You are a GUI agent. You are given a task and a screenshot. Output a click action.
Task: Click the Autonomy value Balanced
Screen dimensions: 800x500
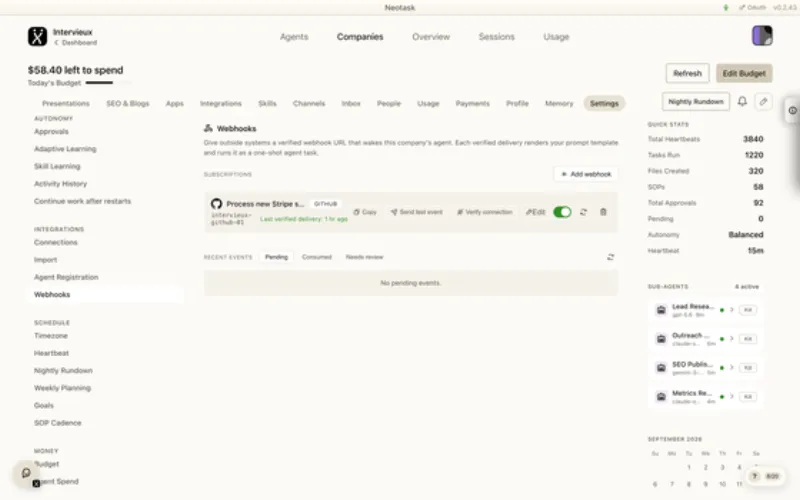746,235
